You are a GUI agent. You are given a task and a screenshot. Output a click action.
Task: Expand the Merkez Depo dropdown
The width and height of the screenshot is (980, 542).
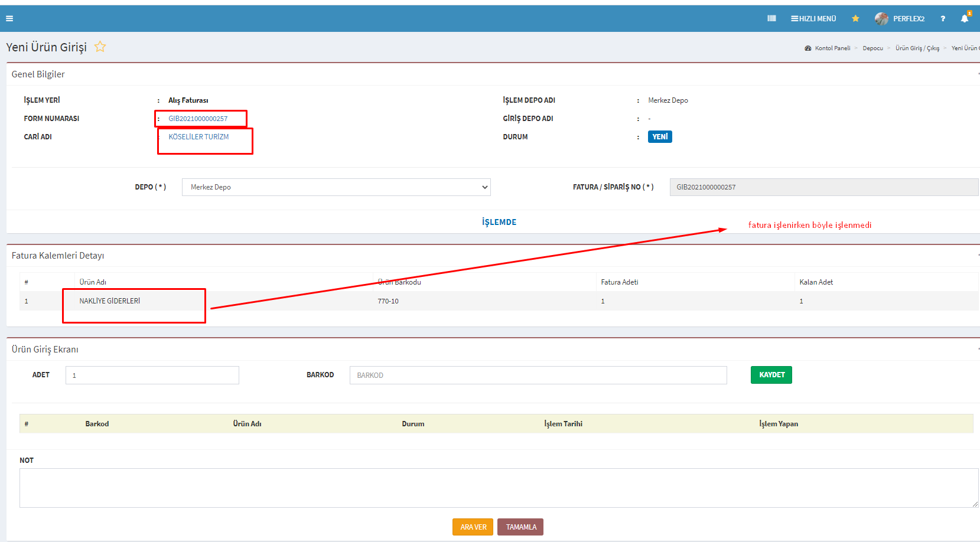[x=336, y=187]
